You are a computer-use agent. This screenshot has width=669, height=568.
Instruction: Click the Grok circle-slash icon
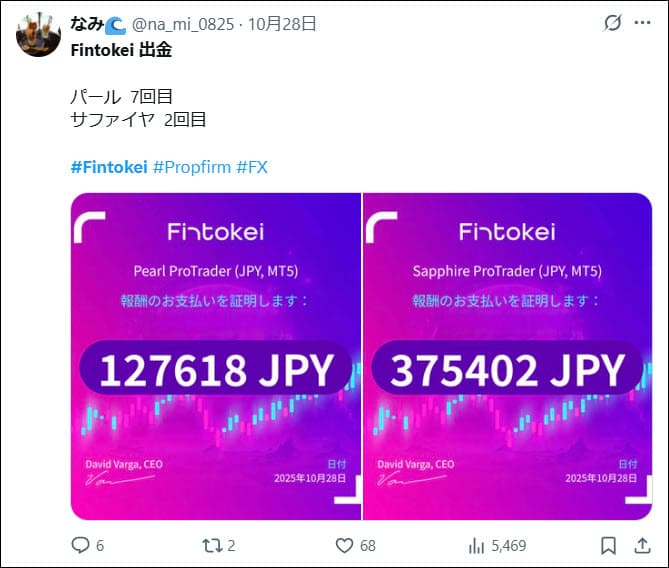tap(612, 23)
